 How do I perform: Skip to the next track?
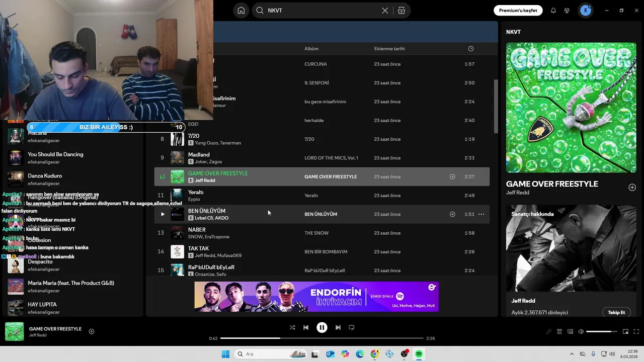click(338, 327)
